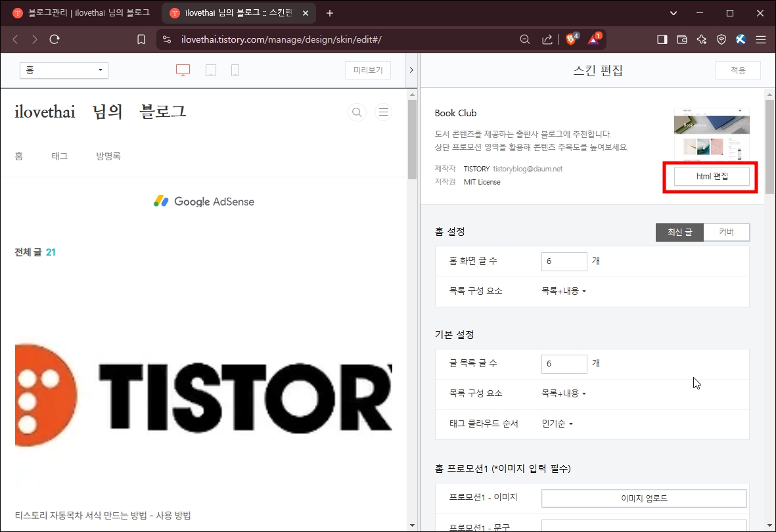The width and height of the screenshot is (776, 532).
Task: Switch to tablet preview icon
Action: [x=211, y=70]
